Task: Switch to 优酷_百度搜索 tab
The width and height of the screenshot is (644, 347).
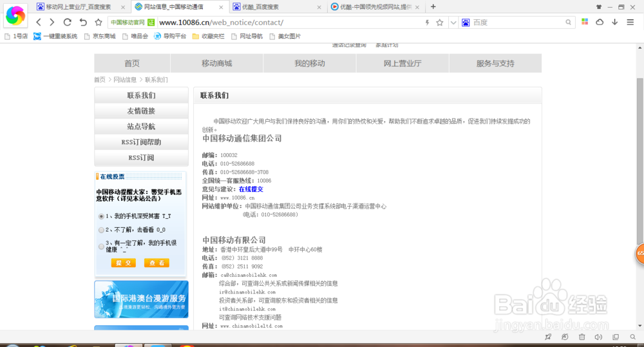Action: point(260,7)
